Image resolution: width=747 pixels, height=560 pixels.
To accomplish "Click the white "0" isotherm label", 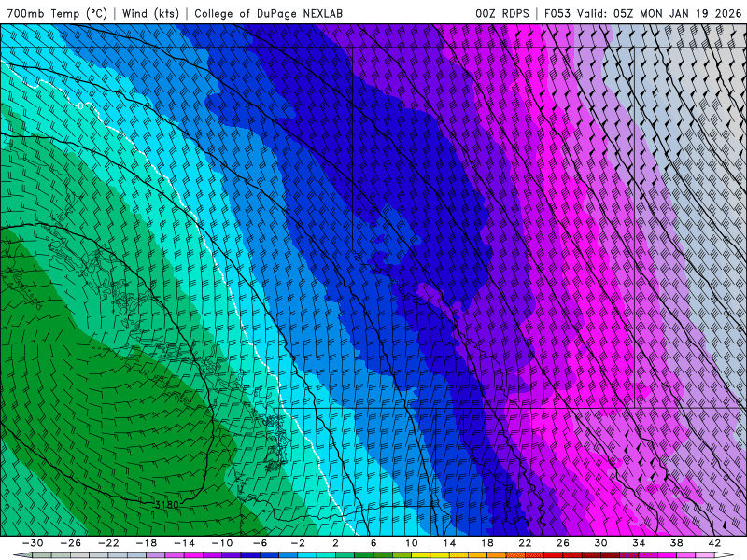I will tap(80, 105).
